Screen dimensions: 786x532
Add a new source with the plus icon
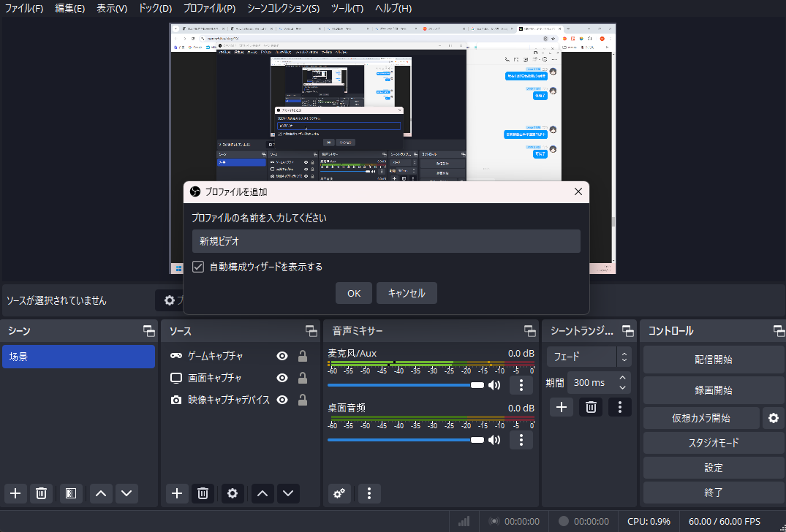tap(176, 493)
